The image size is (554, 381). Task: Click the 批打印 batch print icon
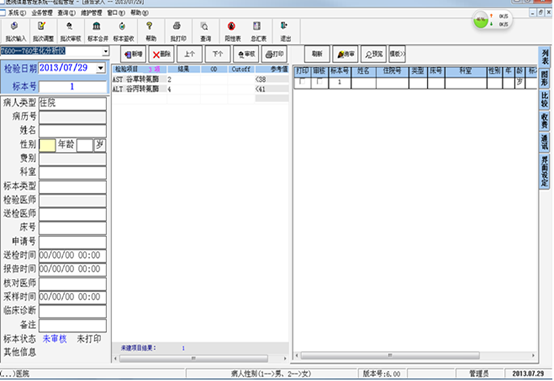(178, 31)
